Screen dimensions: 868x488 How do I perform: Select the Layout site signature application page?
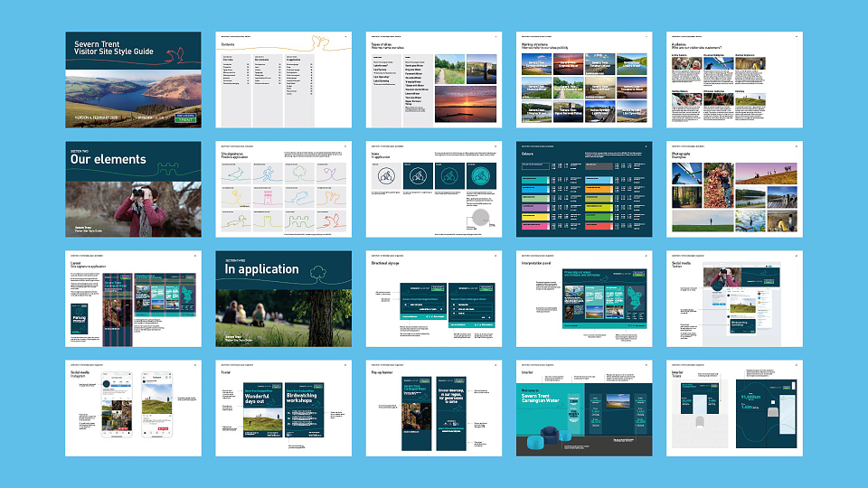click(x=134, y=299)
